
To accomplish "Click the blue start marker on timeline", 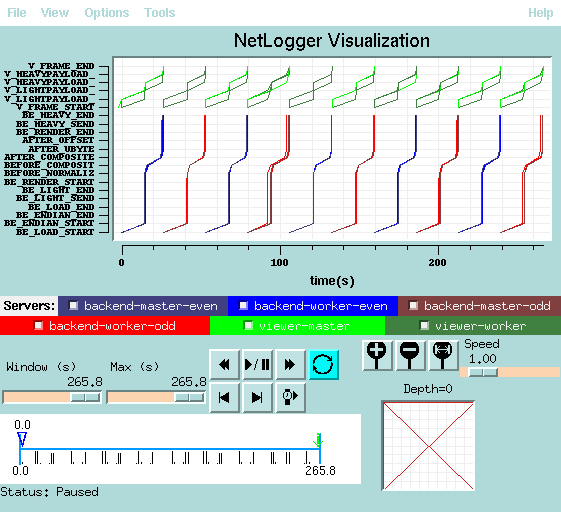I will click(22, 439).
